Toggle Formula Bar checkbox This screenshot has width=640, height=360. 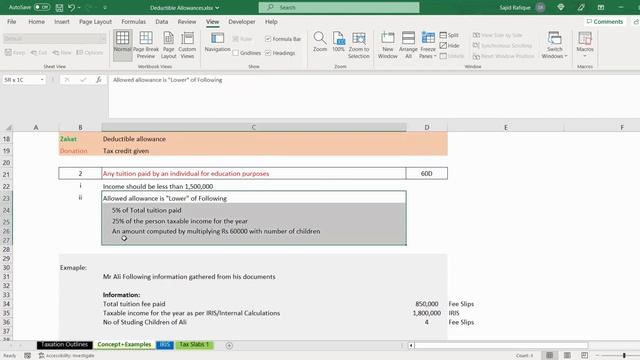click(x=268, y=39)
